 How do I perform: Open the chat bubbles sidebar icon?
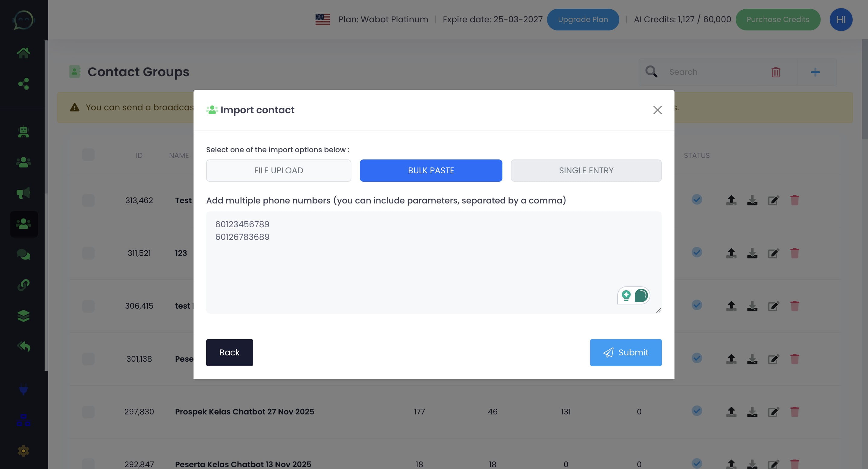pos(23,254)
